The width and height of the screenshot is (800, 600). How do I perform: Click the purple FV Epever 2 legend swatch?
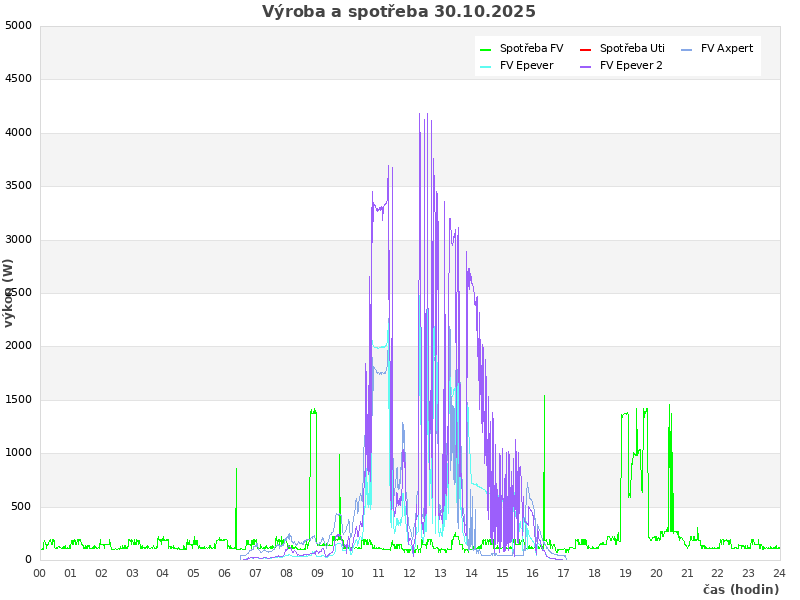pyautogui.click(x=586, y=66)
